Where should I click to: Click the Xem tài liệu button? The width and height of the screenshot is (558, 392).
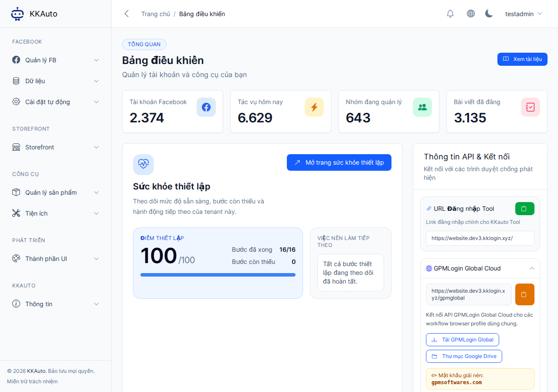[522, 59]
